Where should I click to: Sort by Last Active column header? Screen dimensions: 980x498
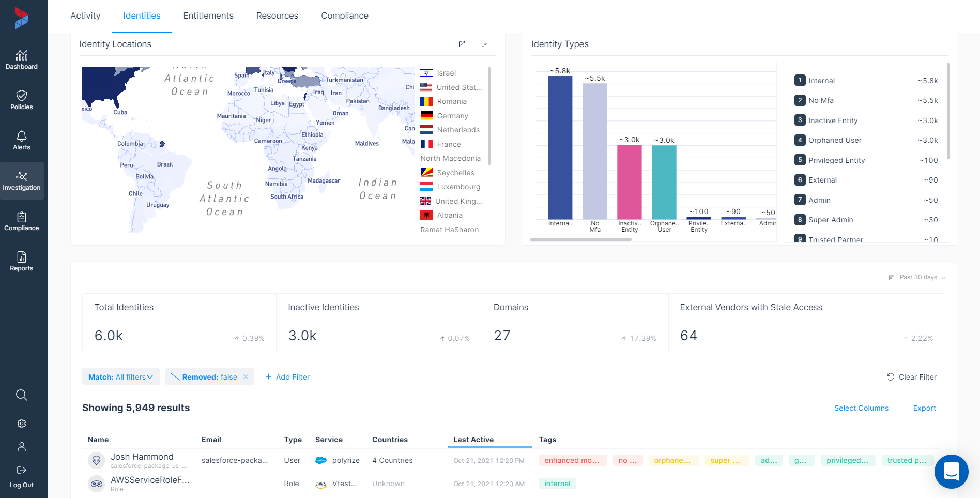pyautogui.click(x=473, y=440)
